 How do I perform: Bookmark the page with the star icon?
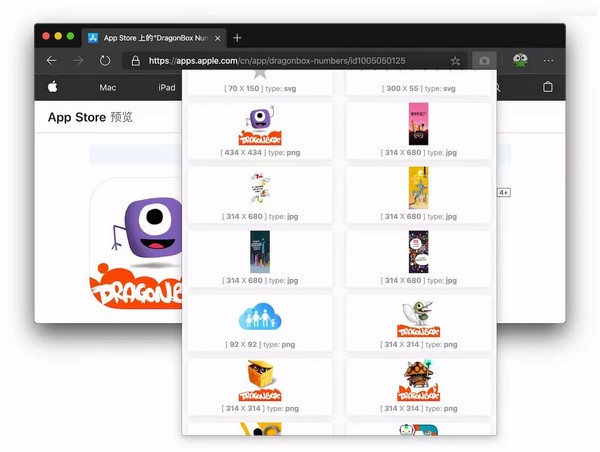coord(455,61)
